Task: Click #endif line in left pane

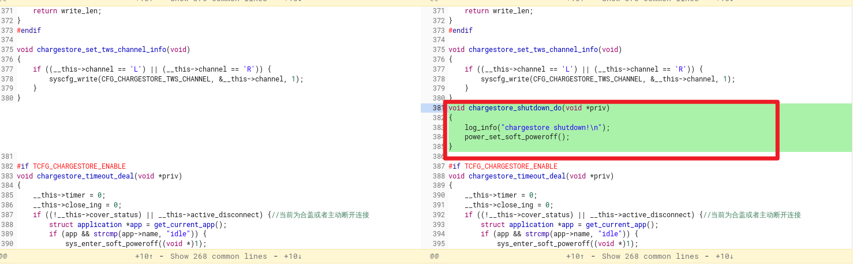Action: pyautogui.click(x=29, y=31)
